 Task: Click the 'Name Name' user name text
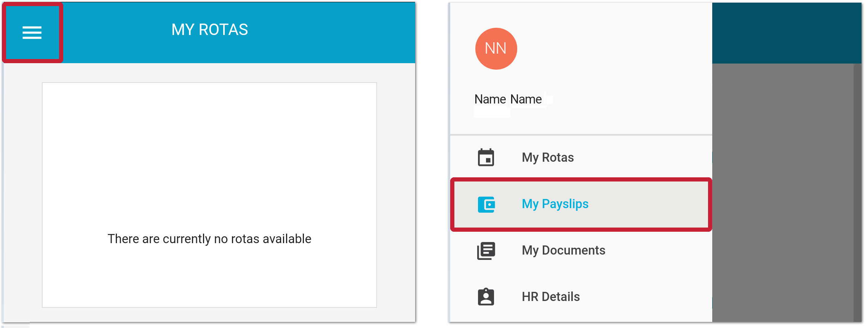pyautogui.click(x=508, y=99)
